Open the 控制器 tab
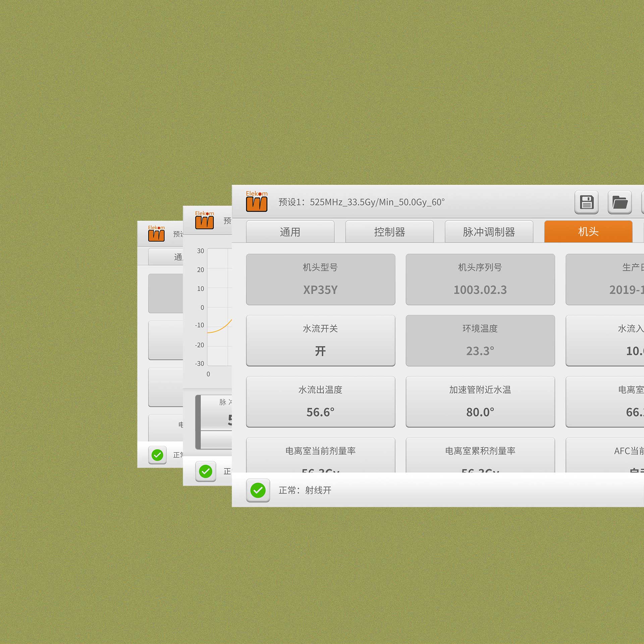The height and width of the screenshot is (644, 644). click(x=389, y=232)
